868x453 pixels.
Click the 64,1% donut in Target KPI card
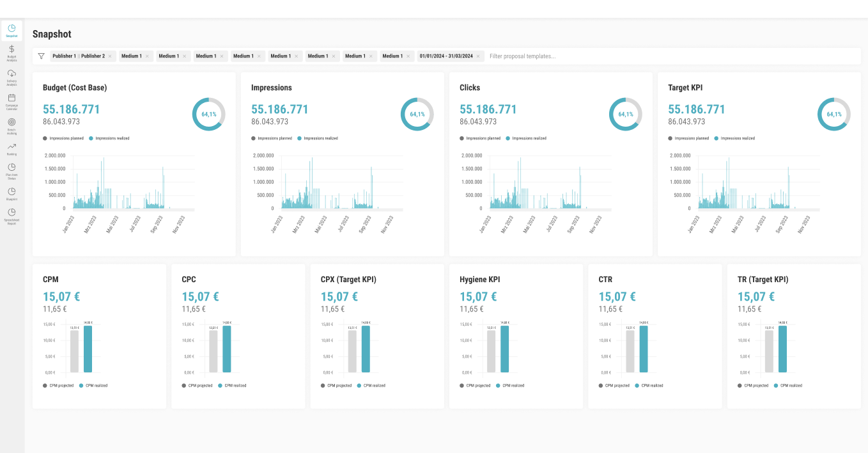point(834,115)
